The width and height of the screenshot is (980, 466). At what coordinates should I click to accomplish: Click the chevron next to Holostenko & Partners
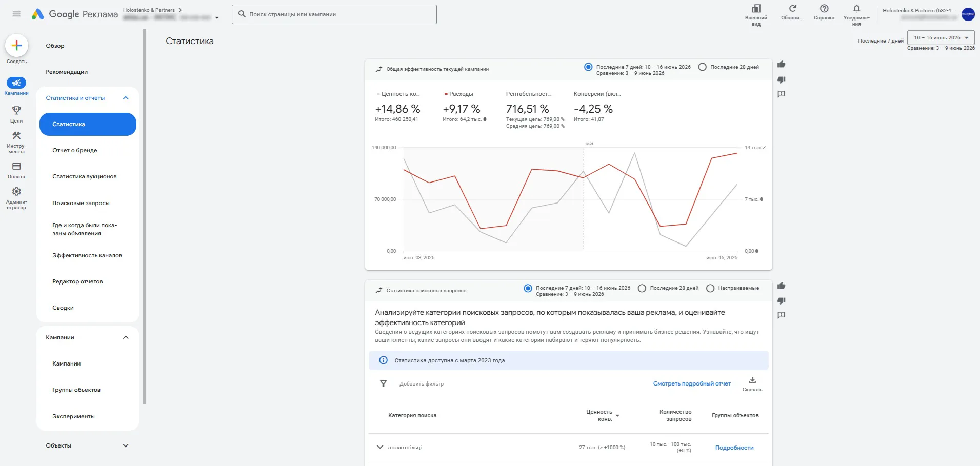pos(180,10)
